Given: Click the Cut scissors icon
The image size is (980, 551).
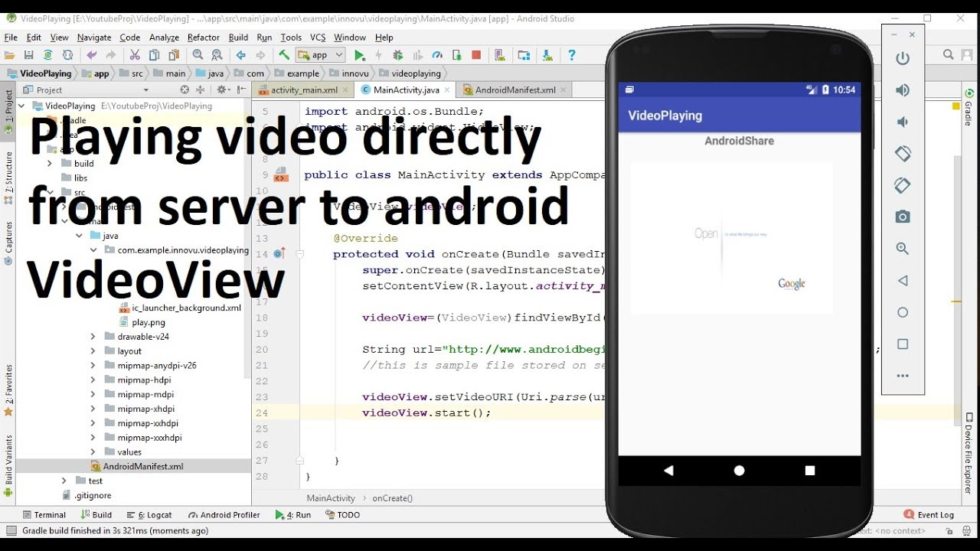Looking at the screenshot, I should [x=135, y=55].
